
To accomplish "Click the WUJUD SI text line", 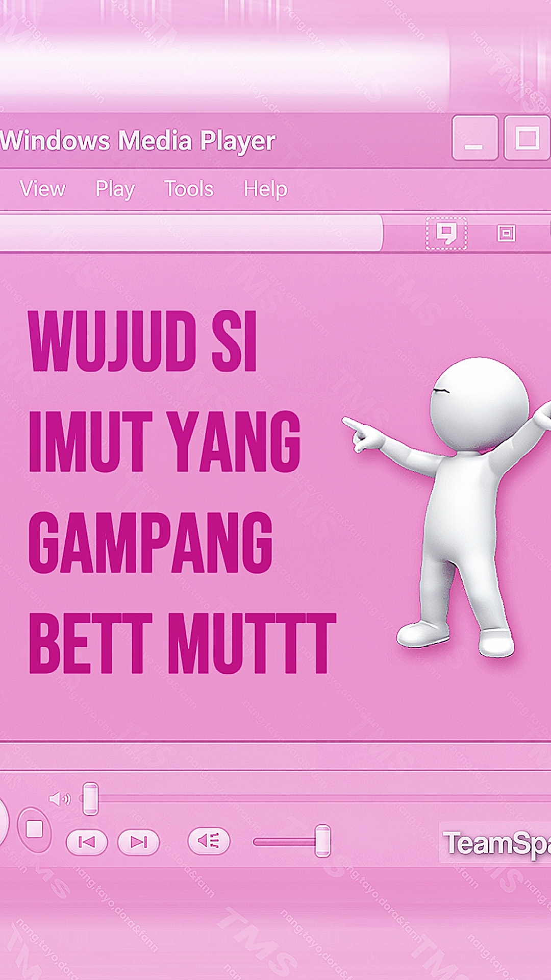I will tap(143, 341).
